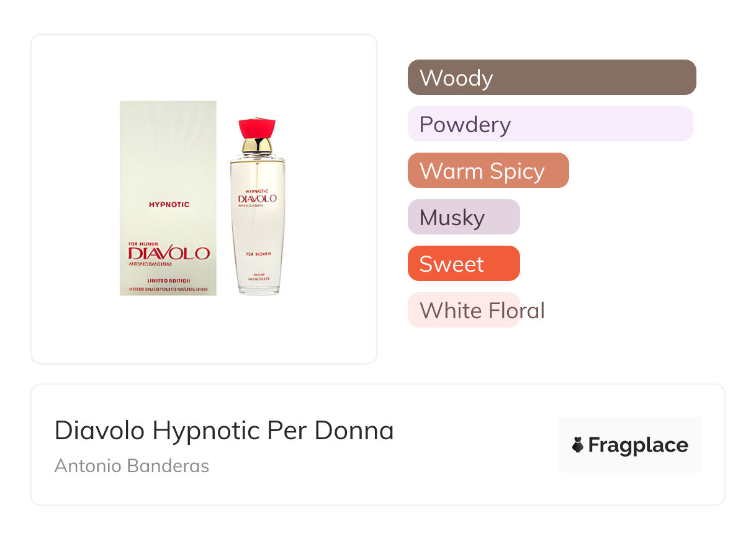
Task: Click the Fragplace flower logo icon
Action: pyautogui.click(x=578, y=445)
